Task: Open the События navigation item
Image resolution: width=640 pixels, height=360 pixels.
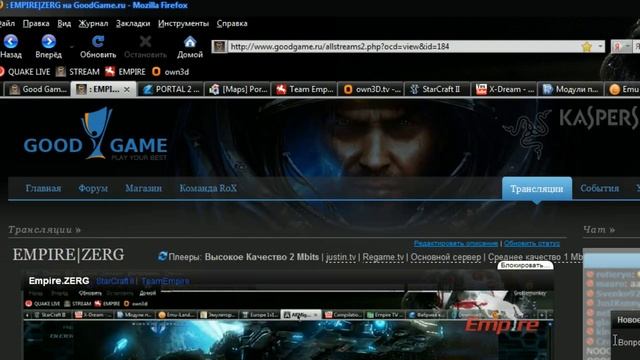Action: pos(600,189)
